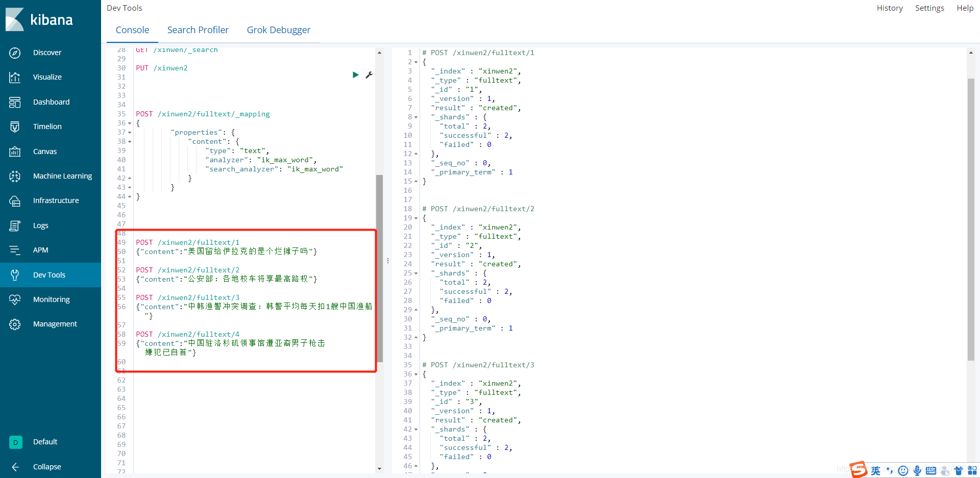Screen dimensions: 980x478
Task: Select the Dev Tools wrench icon in sidebar
Action: (15, 275)
